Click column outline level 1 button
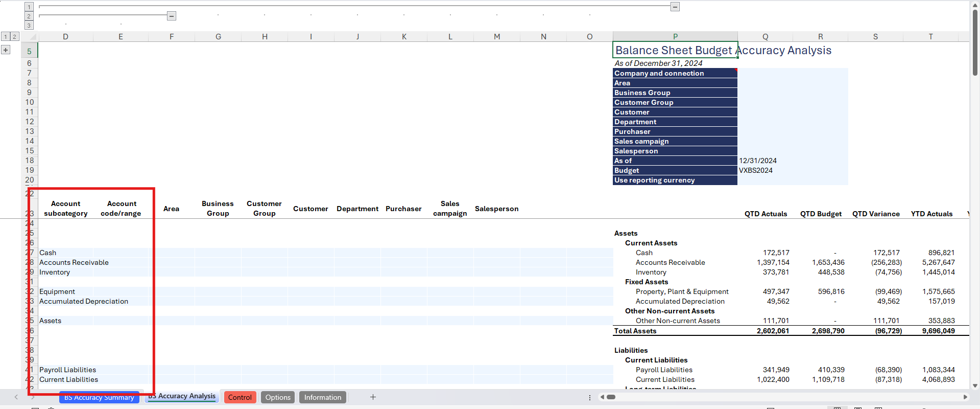 (29, 7)
